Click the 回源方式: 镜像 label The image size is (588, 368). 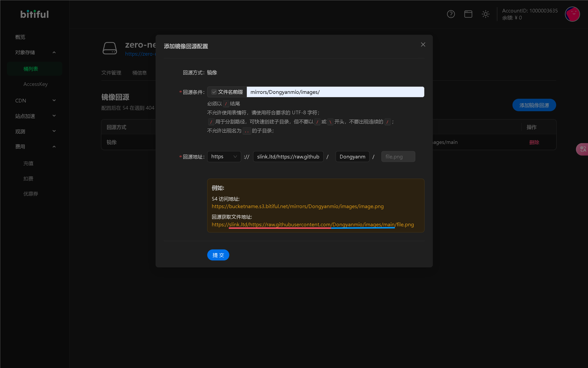point(200,73)
